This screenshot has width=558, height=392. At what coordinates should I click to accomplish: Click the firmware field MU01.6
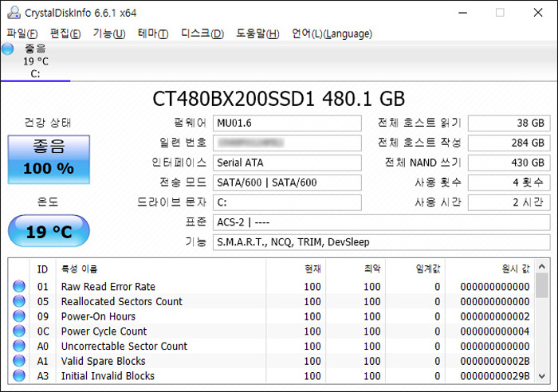[x=287, y=123]
